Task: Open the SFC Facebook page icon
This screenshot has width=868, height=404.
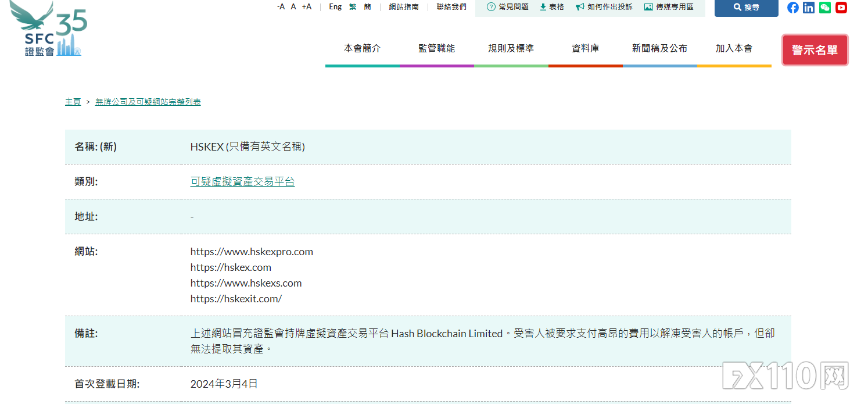Action: pos(792,8)
